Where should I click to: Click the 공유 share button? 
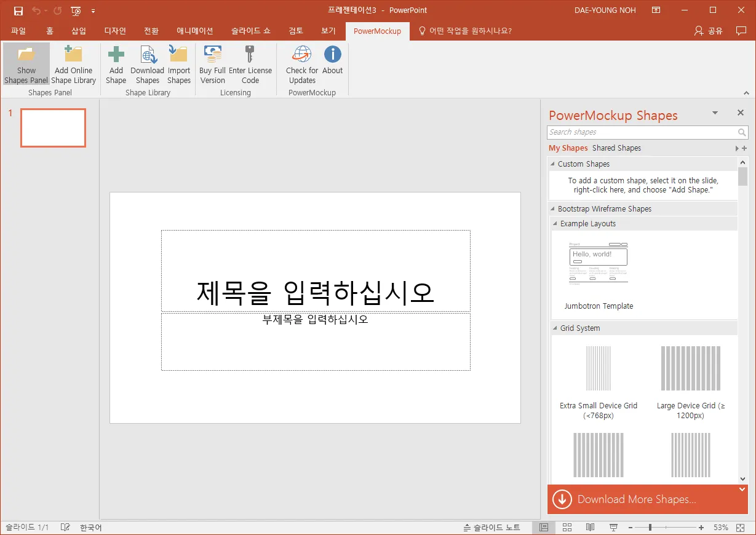[x=709, y=31]
